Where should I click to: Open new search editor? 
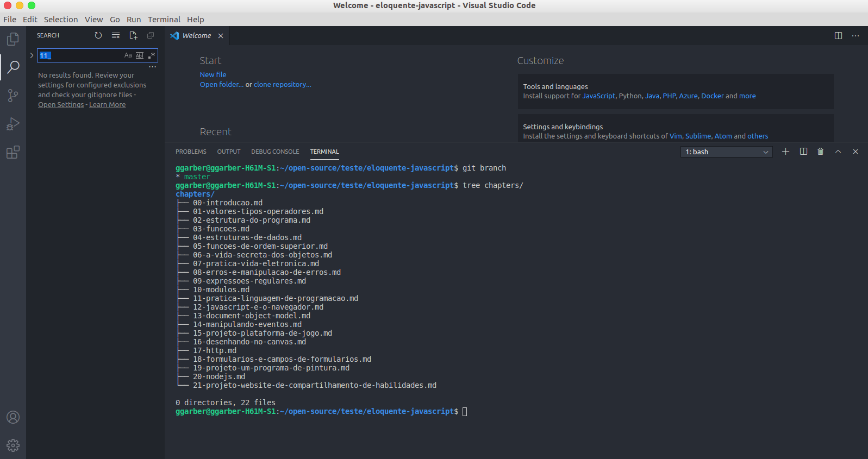133,35
